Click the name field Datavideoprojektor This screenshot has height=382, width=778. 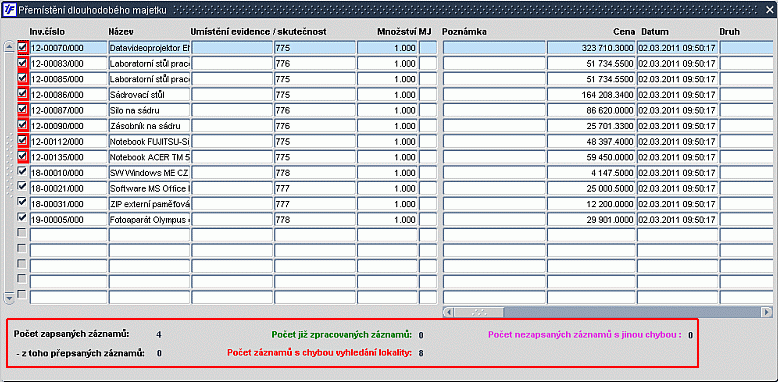pyautogui.click(x=149, y=48)
